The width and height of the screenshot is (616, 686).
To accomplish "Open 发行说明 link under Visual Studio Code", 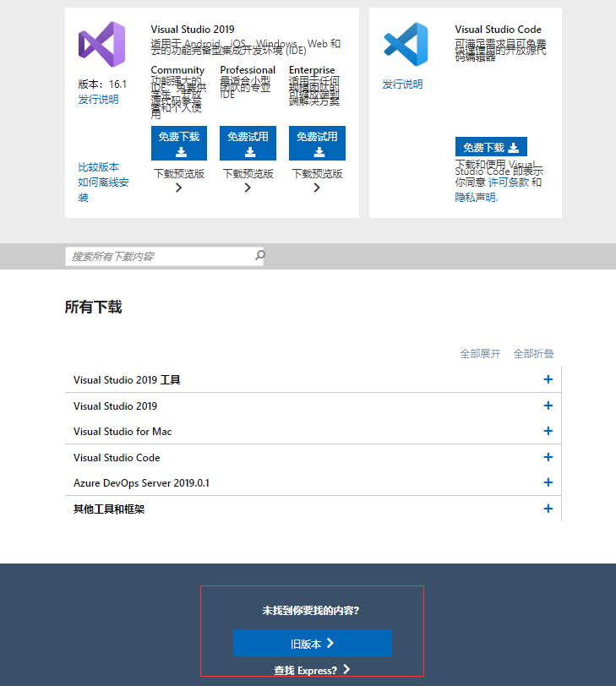I will pos(402,84).
